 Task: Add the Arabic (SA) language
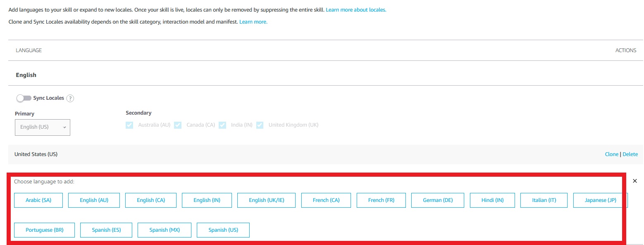pyautogui.click(x=38, y=200)
